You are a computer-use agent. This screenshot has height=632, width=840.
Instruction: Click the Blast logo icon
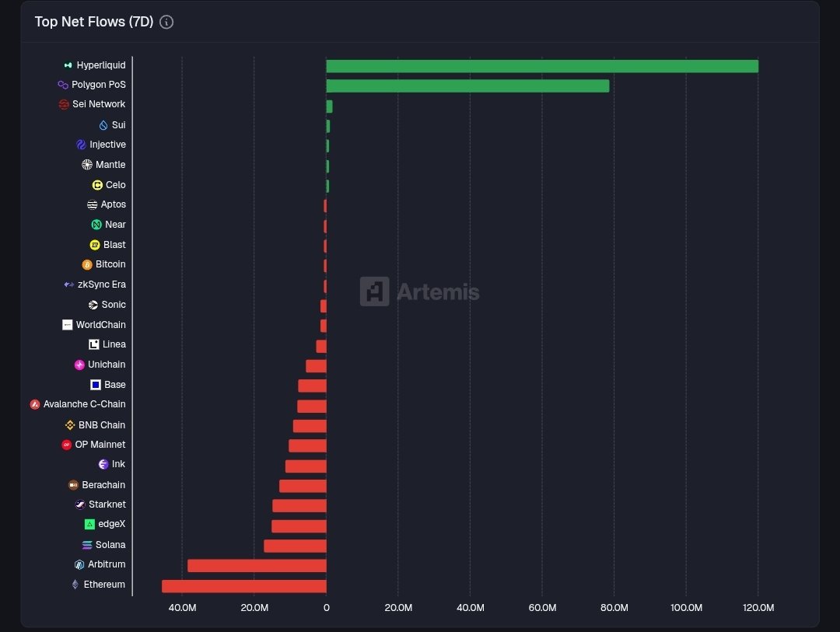95,245
